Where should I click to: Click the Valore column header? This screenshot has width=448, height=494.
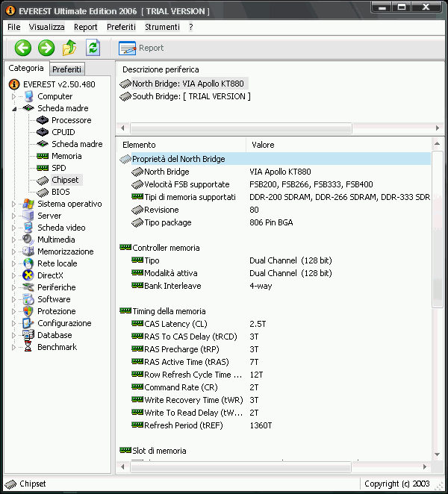(x=338, y=145)
